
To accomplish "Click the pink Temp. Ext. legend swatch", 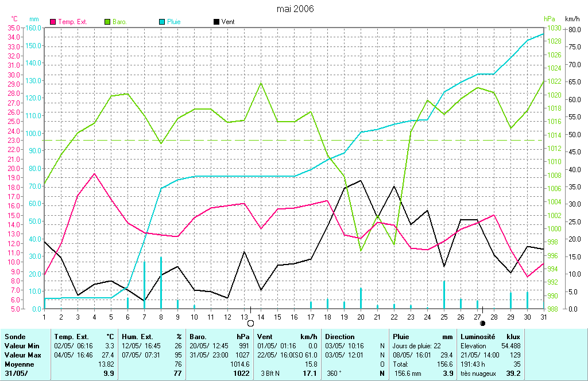I will [53, 22].
